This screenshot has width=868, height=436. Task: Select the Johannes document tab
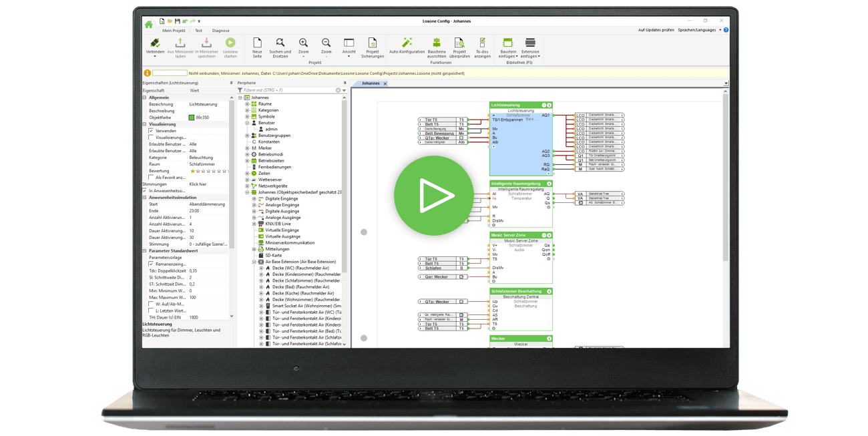click(369, 83)
